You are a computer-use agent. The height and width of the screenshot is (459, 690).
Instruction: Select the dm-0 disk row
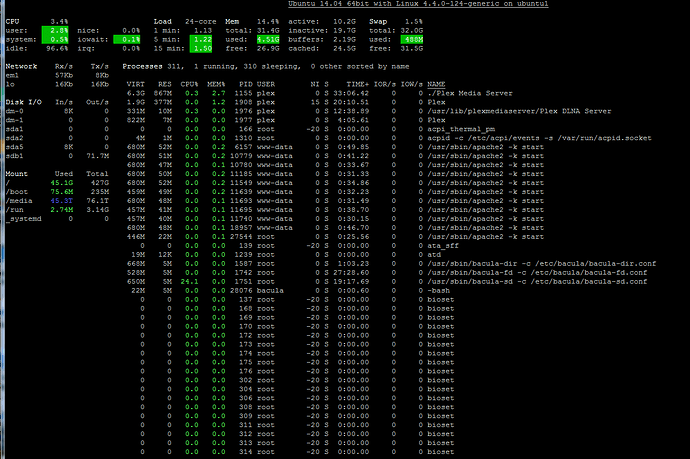(57, 111)
